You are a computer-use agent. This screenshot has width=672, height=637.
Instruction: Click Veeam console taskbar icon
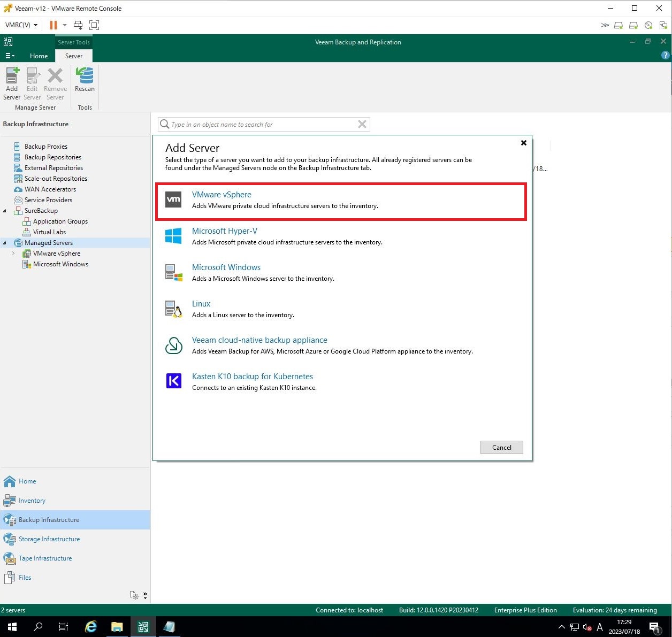143,627
